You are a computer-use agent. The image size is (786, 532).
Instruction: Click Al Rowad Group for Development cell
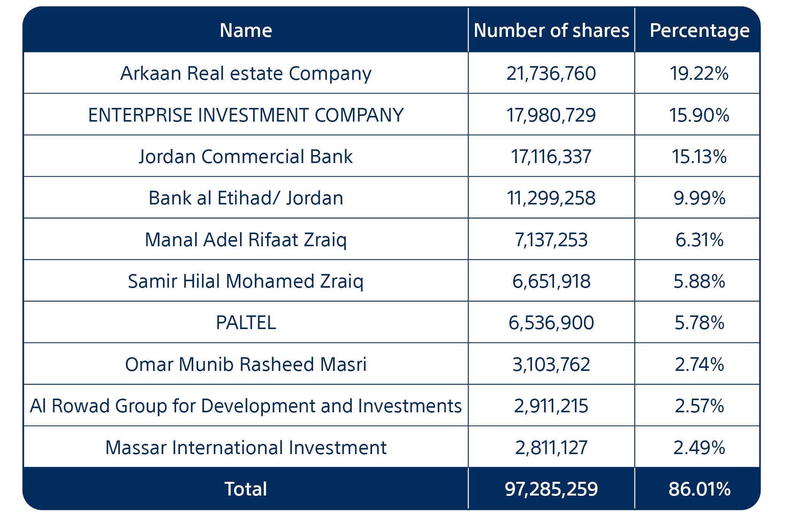click(246, 405)
